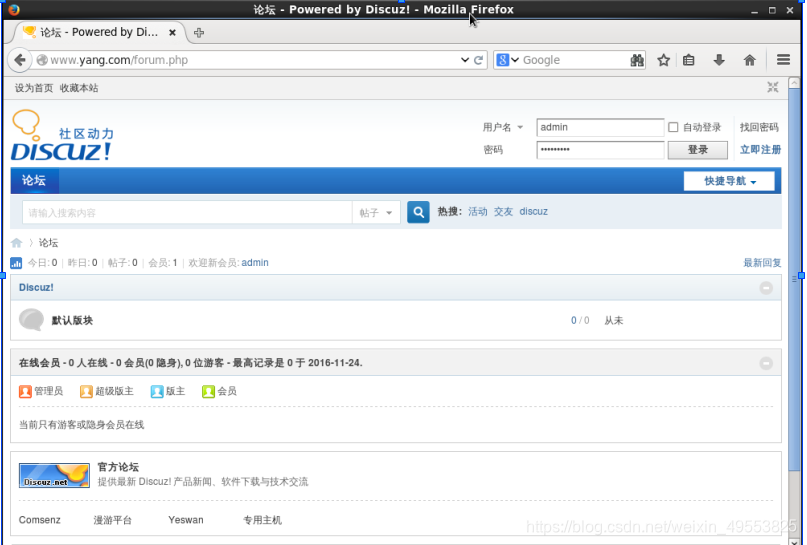
Task: Bookmark this page with star icon
Action: click(x=663, y=60)
